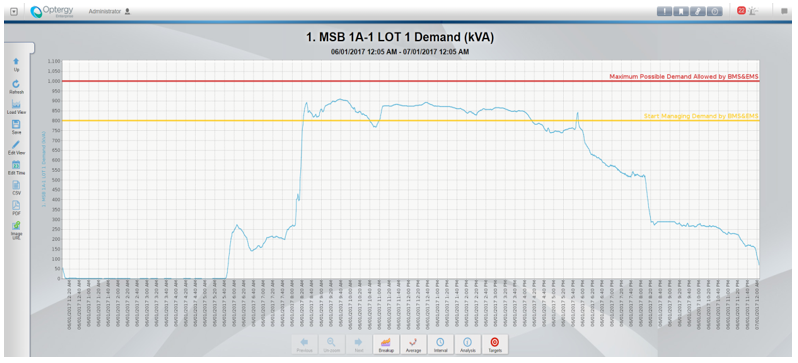Click Load View in the sidebar

click(x=16, y=107)
